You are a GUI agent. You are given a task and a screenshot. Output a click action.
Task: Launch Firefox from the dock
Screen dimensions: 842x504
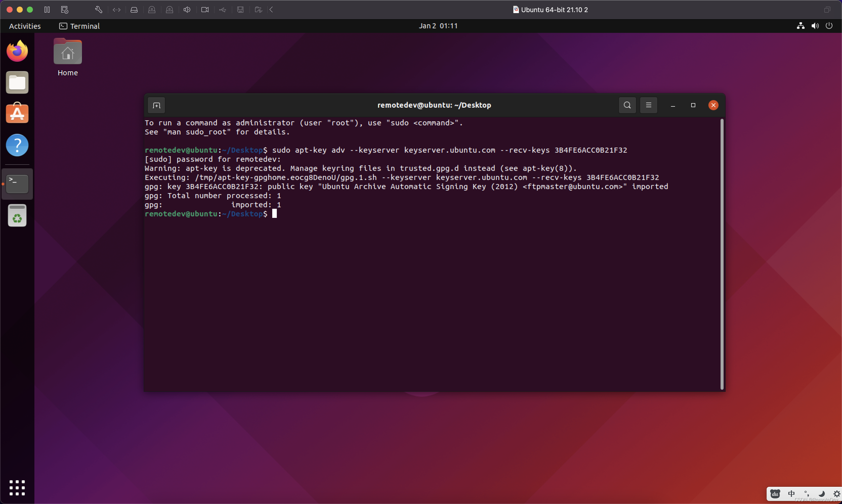(17, 51)
